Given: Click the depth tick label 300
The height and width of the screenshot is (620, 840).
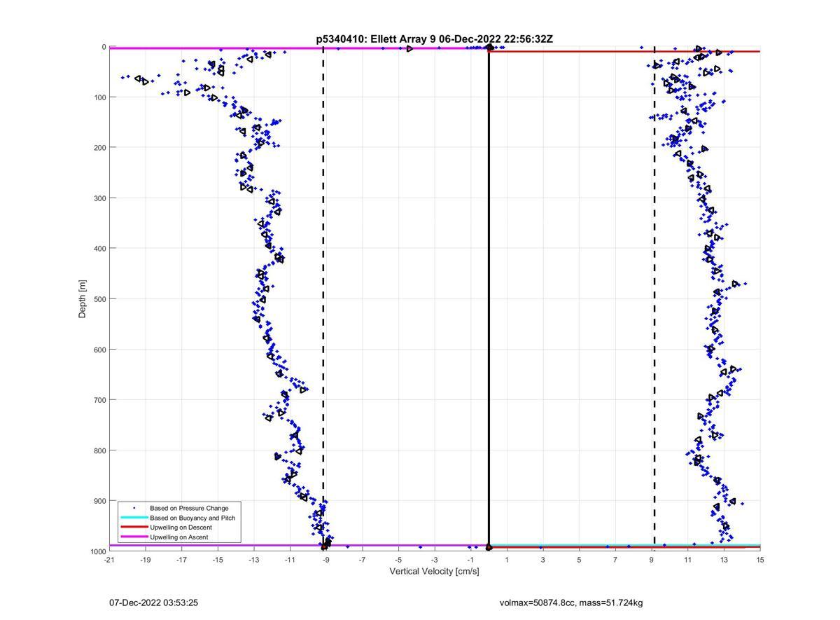Looking at the screenshot, I should pyautogui.click(x=99, y=198).
